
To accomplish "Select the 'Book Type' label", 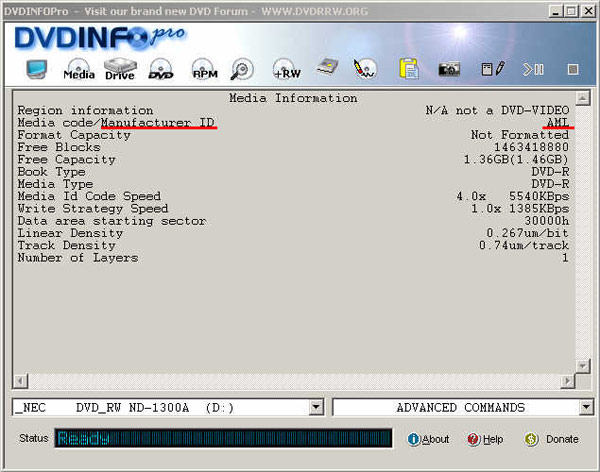I will pos(51,172).
